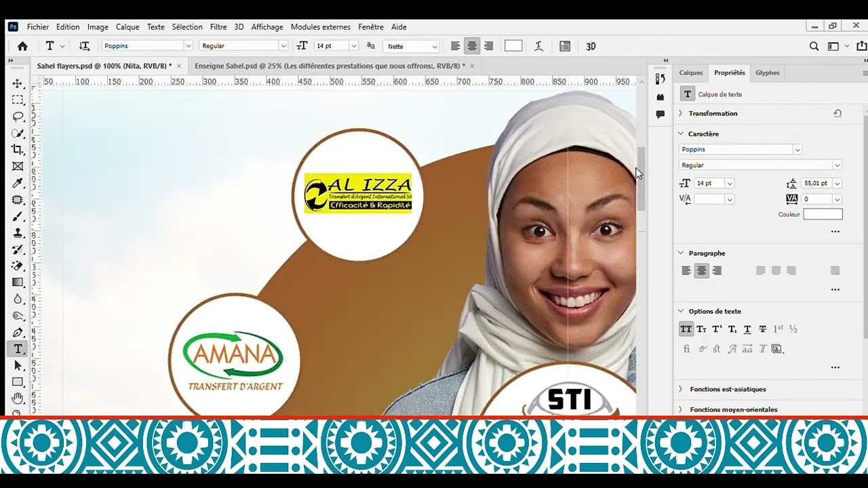Open the Modules externes menu
Viewport: 868px width, 488px height.
click(x=321, y=27)
